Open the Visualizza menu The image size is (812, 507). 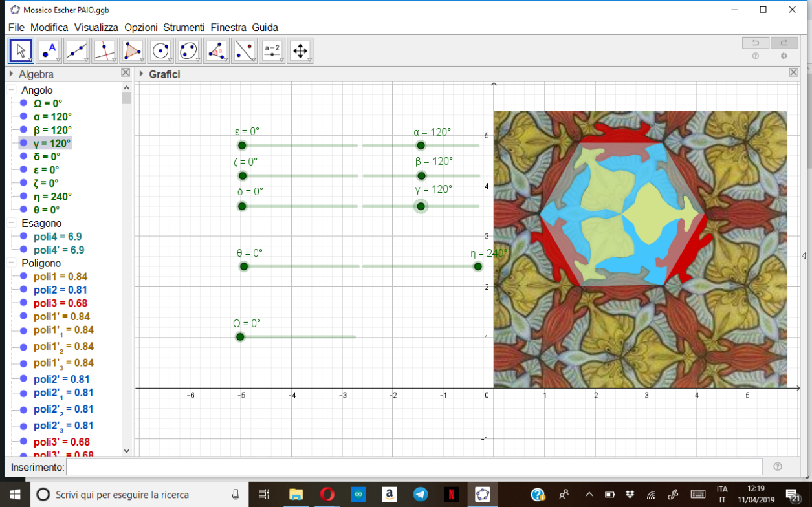point(96,27)
